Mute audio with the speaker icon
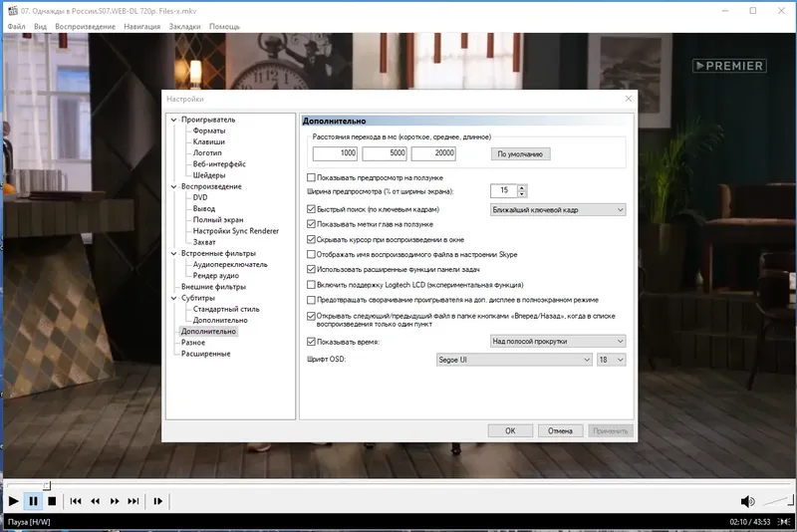This screenshot has height=532, width=797. click(x=747, y=501)
